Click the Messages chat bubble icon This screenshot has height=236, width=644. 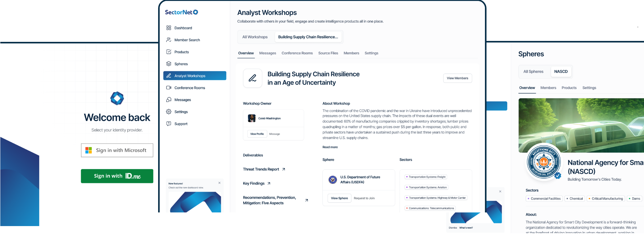point(169,100)
